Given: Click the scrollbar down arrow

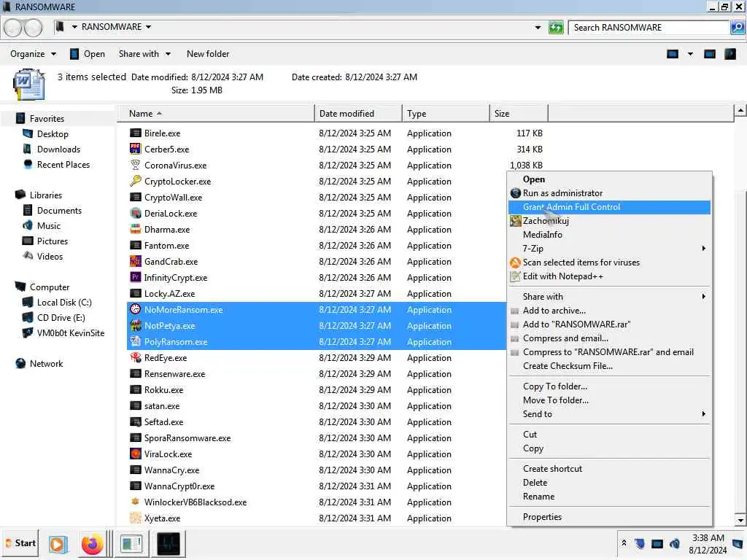Looking at the screenshot, I should point(740,519).
